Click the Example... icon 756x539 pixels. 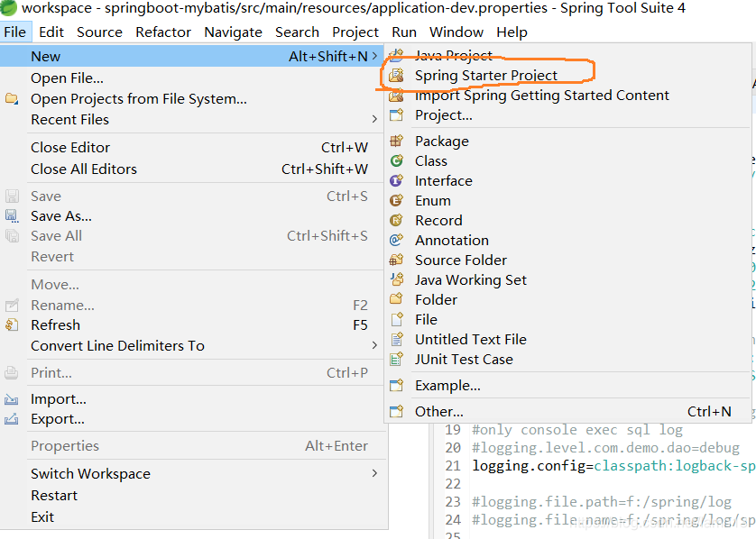[396, 385]
